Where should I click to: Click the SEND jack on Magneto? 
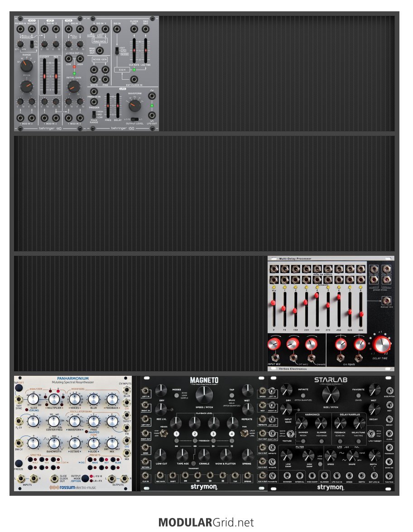tap(145, 447)
